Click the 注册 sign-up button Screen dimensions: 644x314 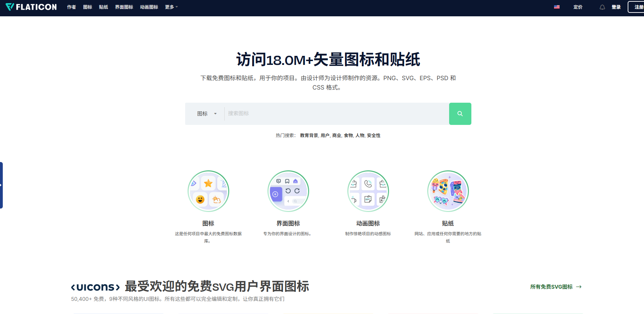pos(636,7)
